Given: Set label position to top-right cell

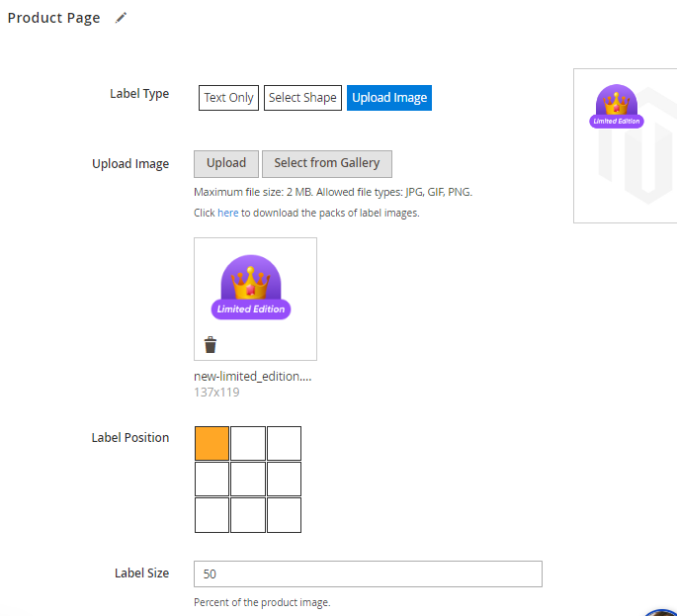Looking at the screenshot, I should [x=284, y=443].
